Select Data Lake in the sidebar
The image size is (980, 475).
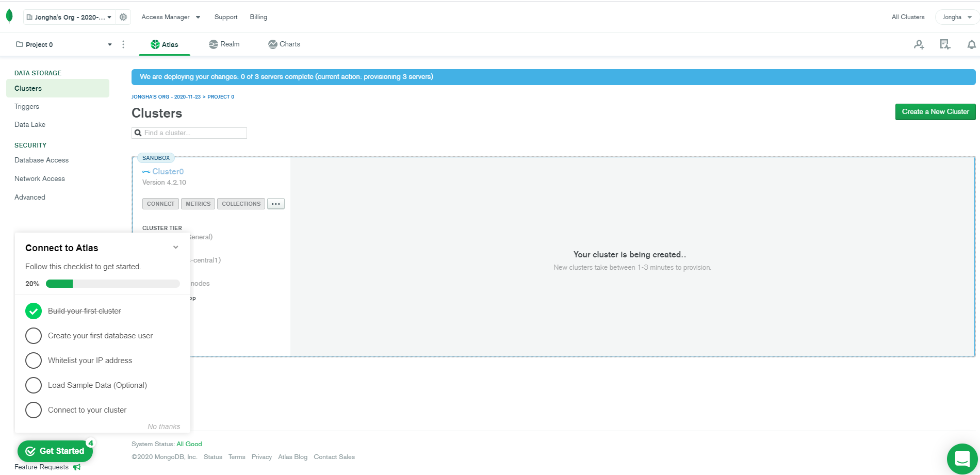pyautogui.click(x=30, y=124)
